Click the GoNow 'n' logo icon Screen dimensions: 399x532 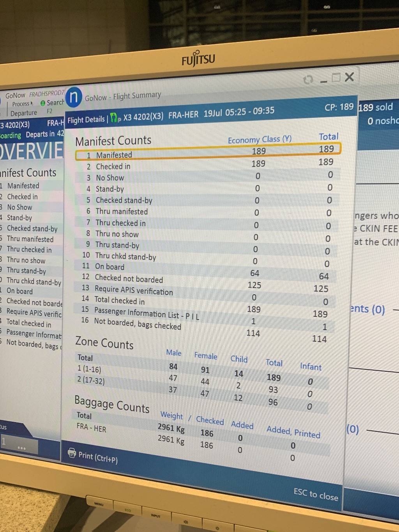point(74,97)
